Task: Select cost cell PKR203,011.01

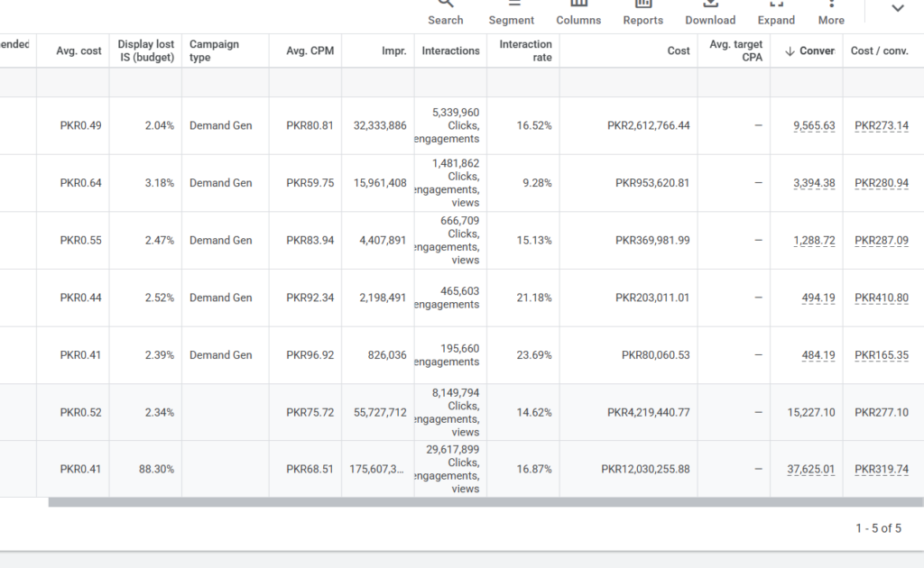Action: pos(652,298)
